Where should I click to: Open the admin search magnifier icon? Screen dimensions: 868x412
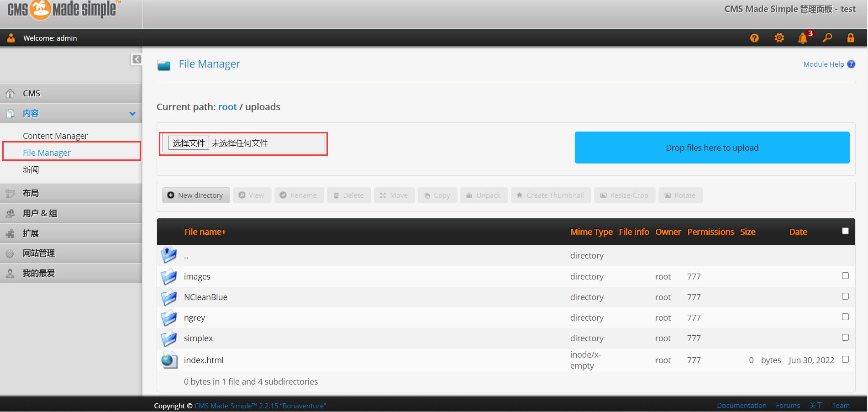(x=827, y=38)
